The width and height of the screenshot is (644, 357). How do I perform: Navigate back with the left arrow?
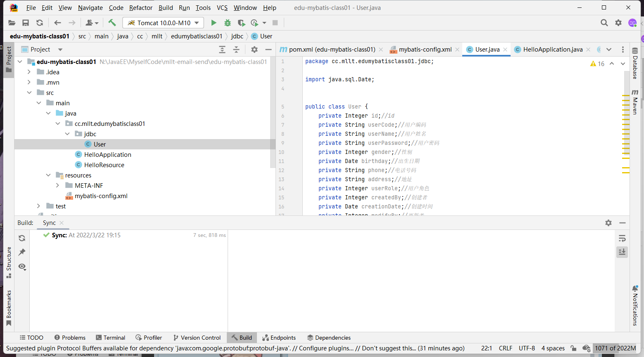click(57, 23)
